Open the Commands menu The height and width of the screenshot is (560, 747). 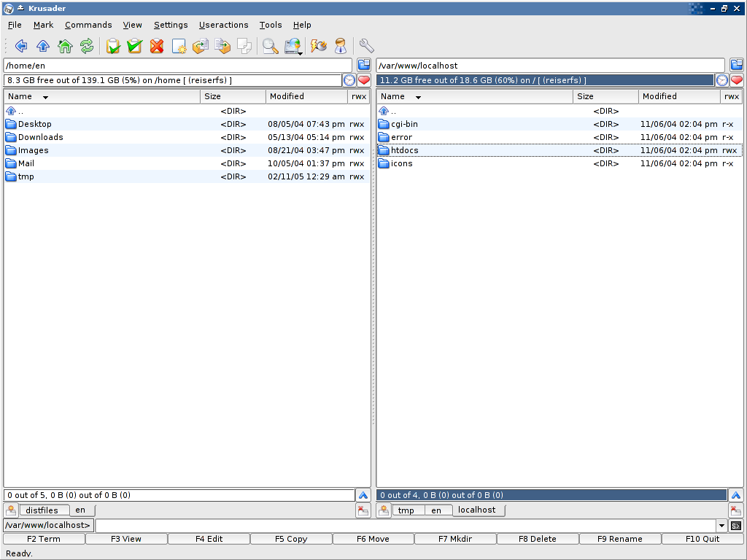coord(88,25)
